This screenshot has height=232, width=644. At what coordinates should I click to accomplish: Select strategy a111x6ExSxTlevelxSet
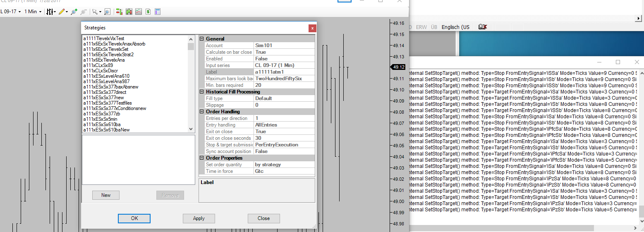[x=106, y=49]
